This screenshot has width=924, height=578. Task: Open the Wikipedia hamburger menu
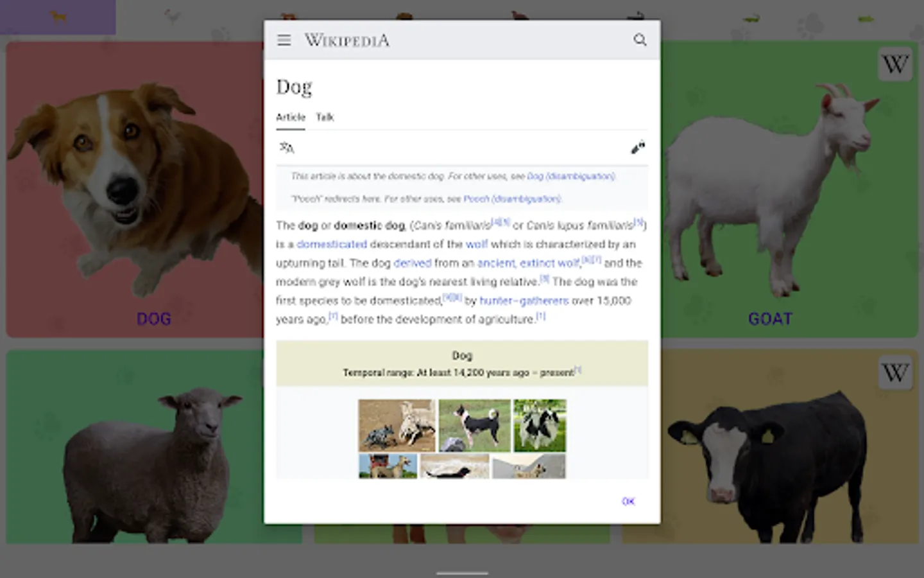284,40
